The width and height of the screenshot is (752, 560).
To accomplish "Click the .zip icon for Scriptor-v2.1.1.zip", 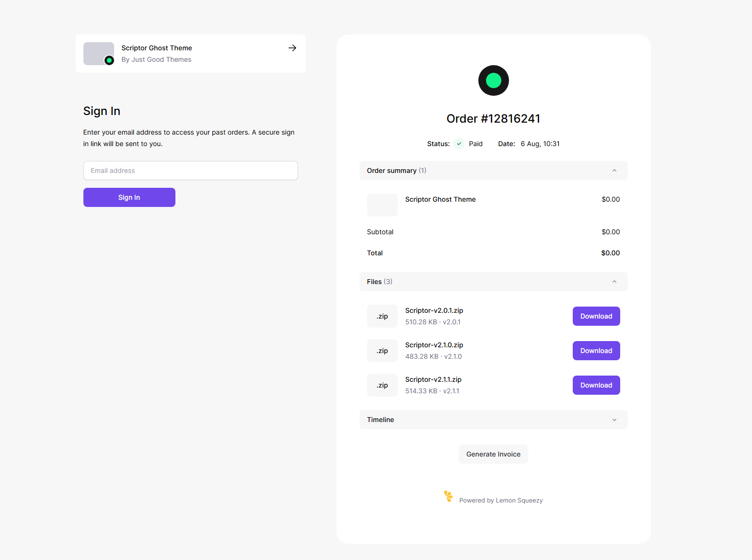I will [x=382, y=385].
